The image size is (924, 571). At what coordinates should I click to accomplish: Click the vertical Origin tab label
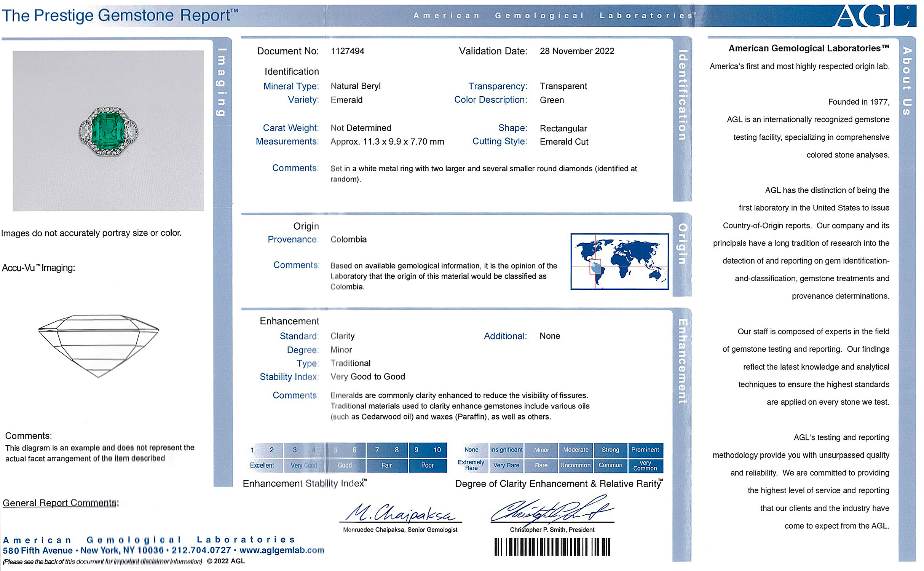pos(682,244)
